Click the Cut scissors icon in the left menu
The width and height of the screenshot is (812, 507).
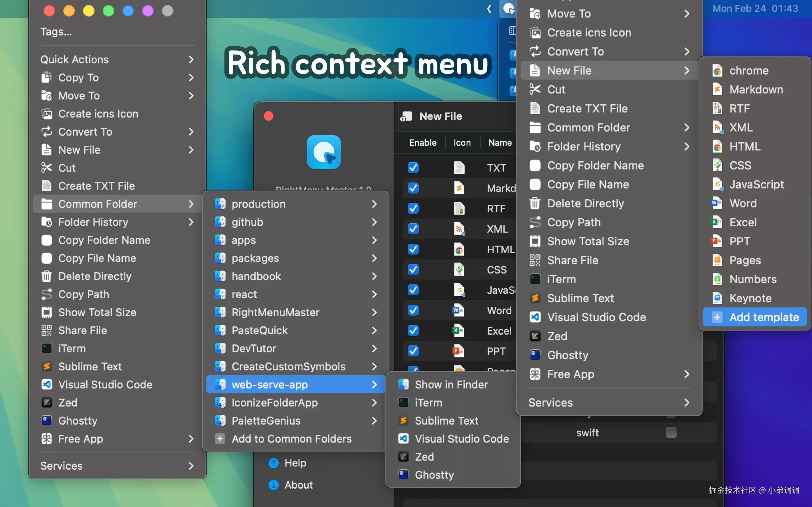[47, 168]
